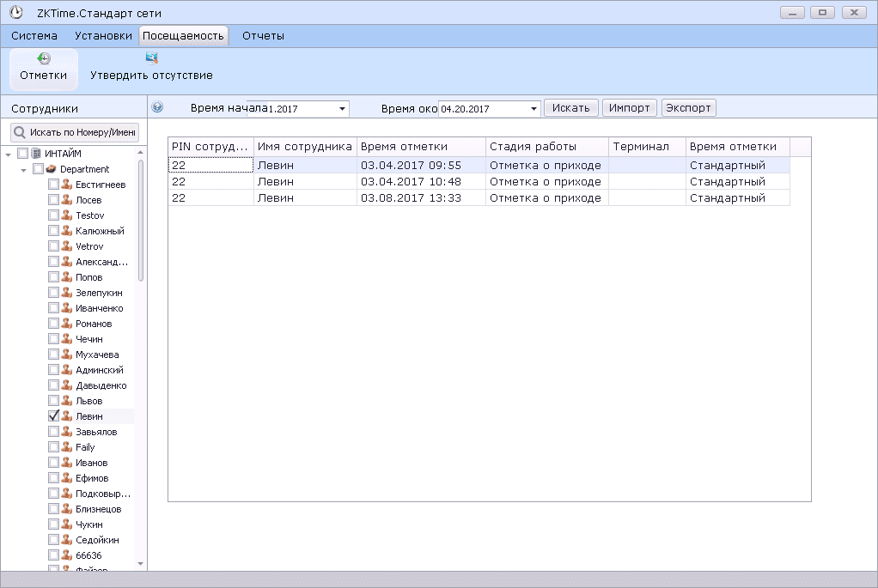Collapse the Department tree node

[x=24, y=169]
